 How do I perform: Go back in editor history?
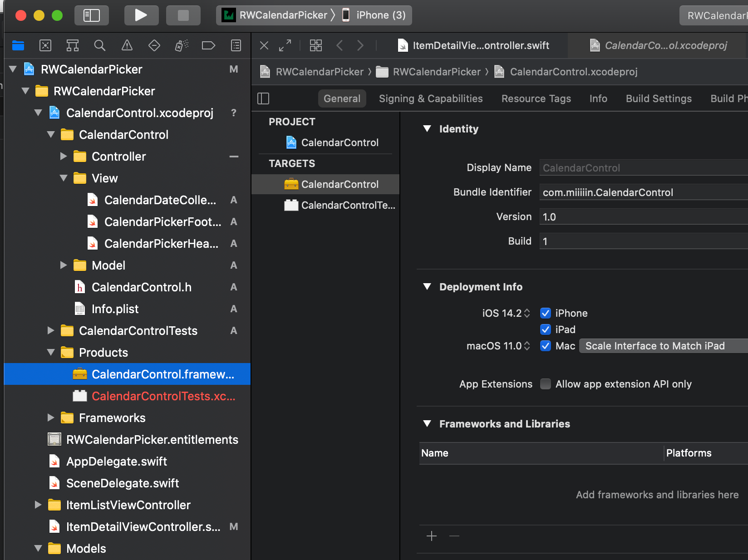[340, 45]
